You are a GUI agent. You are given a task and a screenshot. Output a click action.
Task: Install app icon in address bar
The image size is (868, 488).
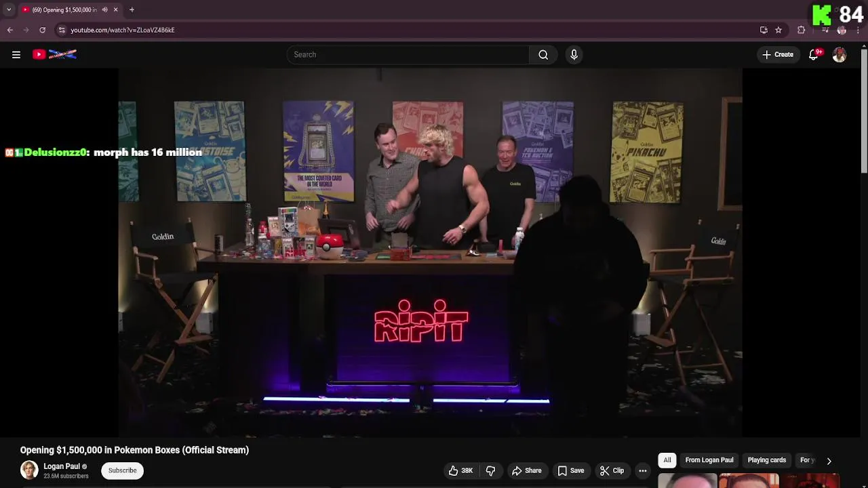click(x=764, y=30)
